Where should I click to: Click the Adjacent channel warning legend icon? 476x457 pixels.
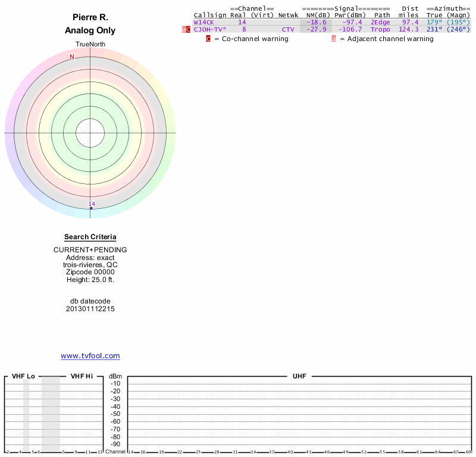[x=334, y=39]
